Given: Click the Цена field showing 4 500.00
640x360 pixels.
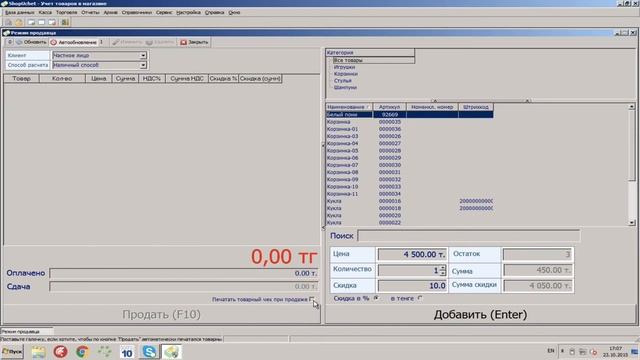Looking at the screenshot, I should 412,254.
